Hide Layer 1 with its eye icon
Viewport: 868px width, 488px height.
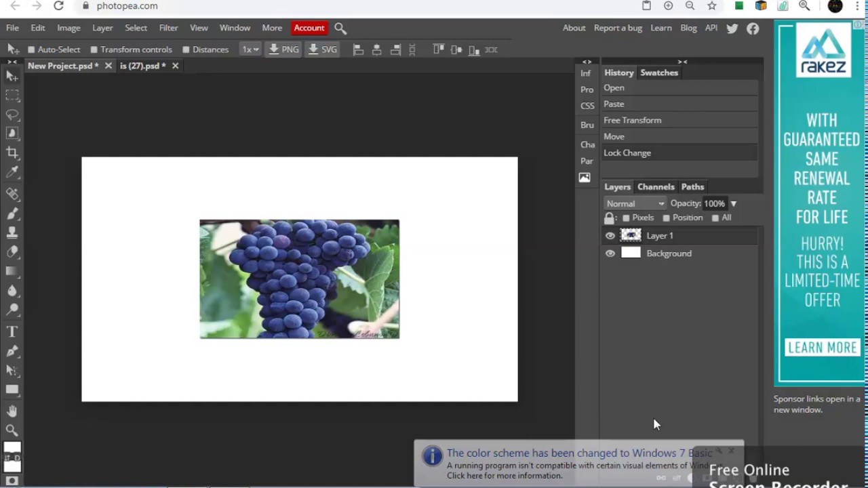610,236
